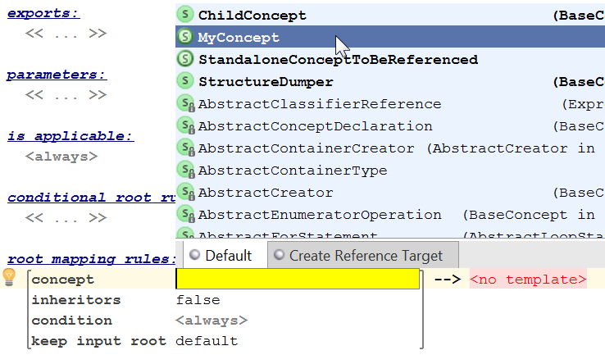This screenshot has width=605, height=364.
Task: Click the AbstractClassifierReference locked concept icon
Action: [185, 104]
